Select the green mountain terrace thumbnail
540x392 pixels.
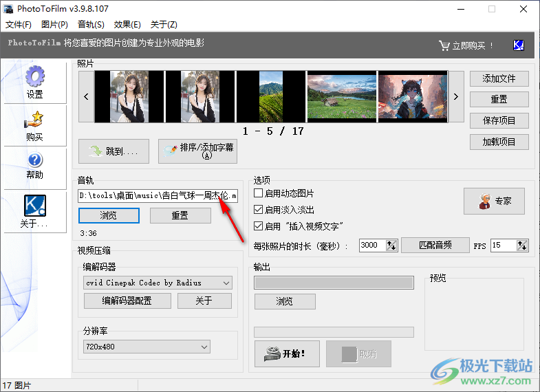tap(271, 97)
